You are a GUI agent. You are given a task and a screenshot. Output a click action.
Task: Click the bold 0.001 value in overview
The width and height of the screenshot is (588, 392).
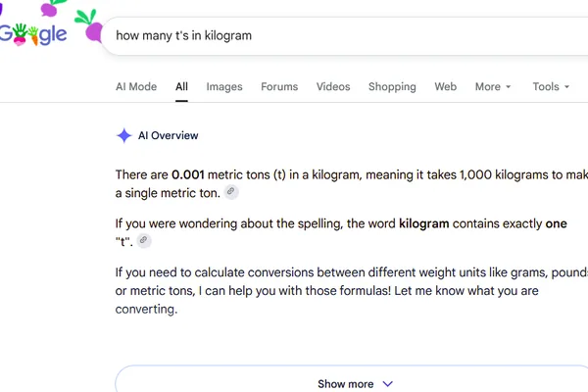[x=188, y=174]
